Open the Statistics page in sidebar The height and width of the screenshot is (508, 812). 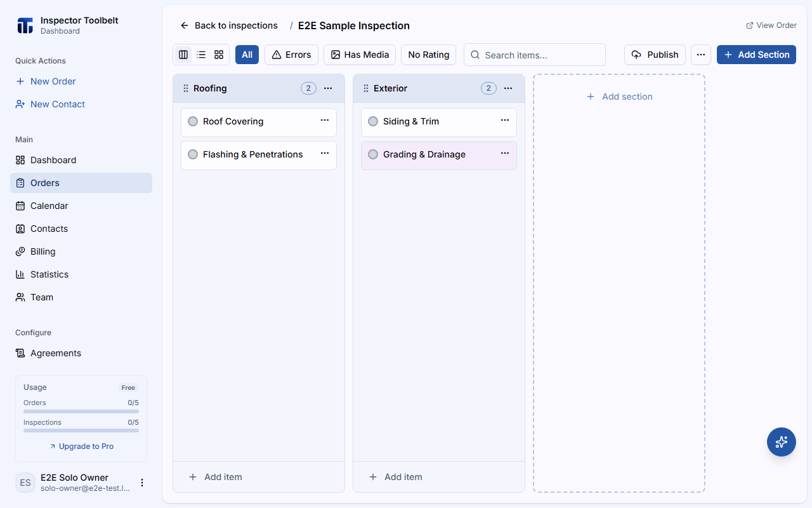pyautogui.click(x=81, y=274)
